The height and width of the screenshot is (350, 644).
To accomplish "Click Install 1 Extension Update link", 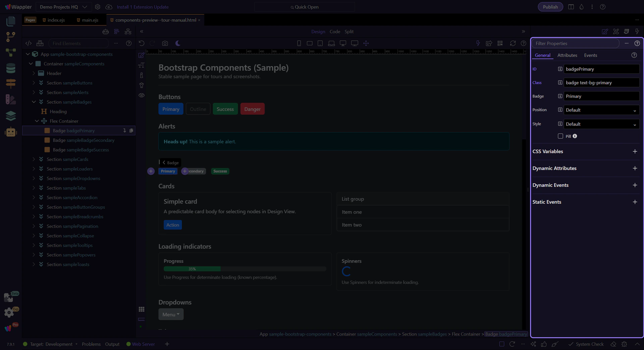I will tap(143, 7).
